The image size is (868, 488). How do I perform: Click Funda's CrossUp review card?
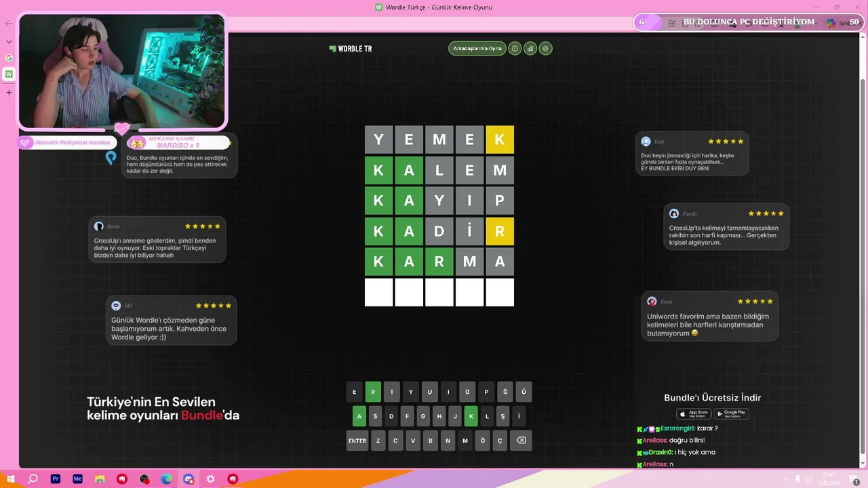click(x=726, y=226)
